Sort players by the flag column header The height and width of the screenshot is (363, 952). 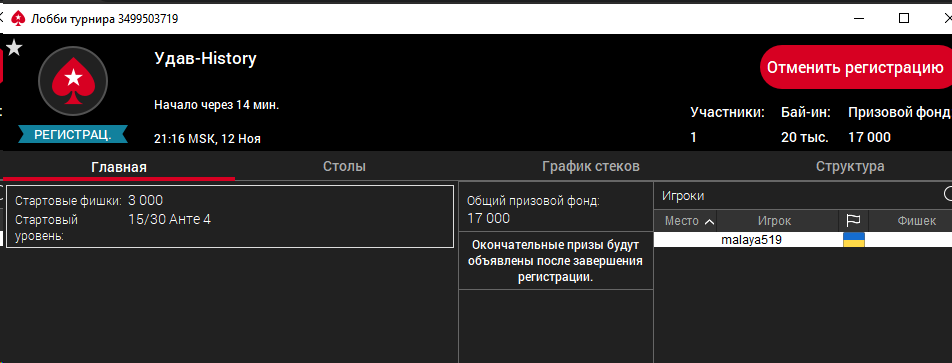[x=853, y=221]
